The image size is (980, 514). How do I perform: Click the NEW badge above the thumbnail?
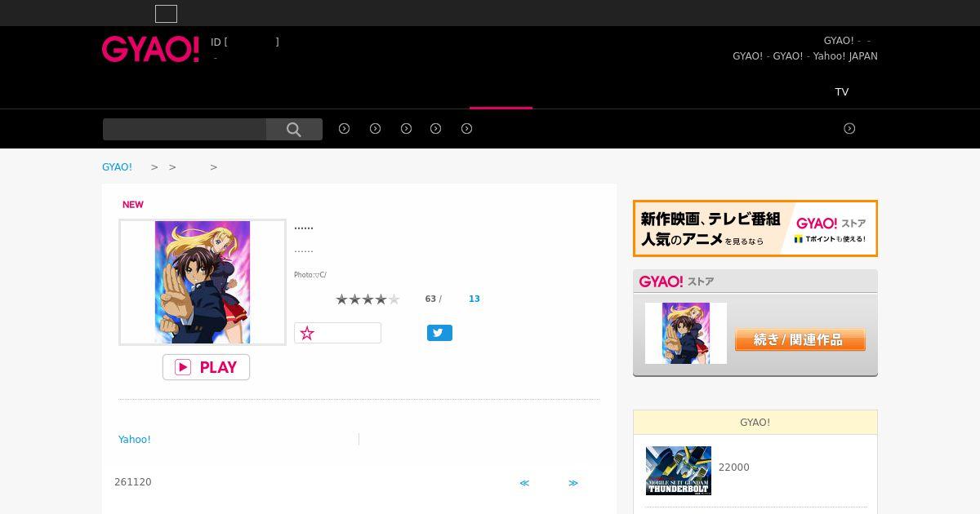133,204
